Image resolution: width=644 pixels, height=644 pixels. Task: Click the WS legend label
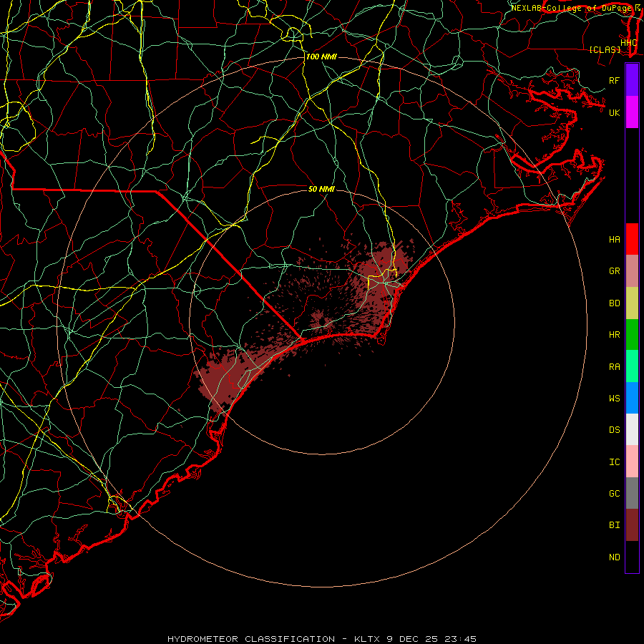(614, 398)
